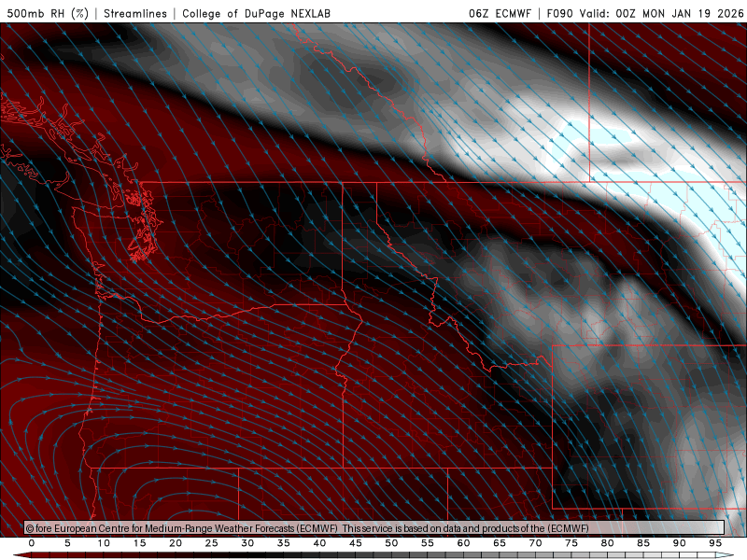This screenshot has height=560, width=747.
Task: Click the "90" colorbar scale label
Action: coord(680,543)
